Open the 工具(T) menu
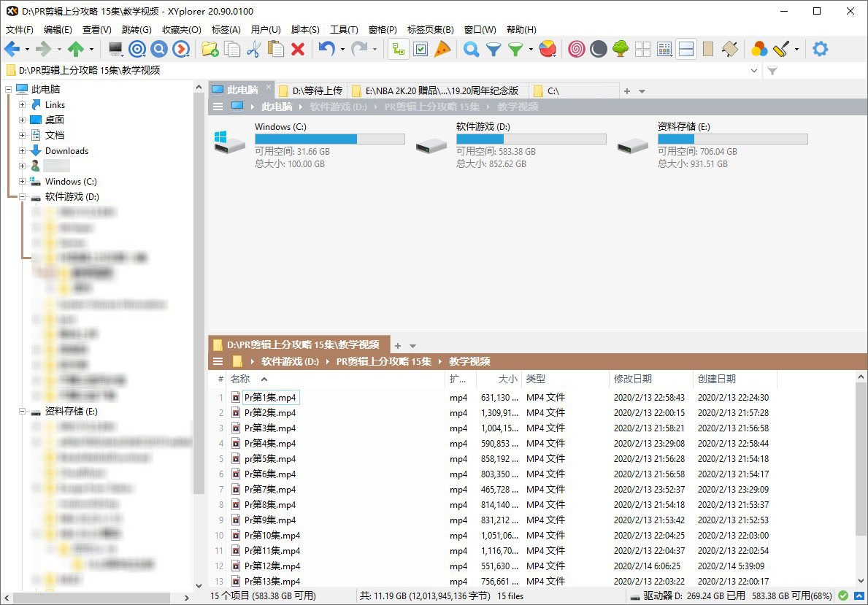This screenshot has width=868, height=605. point(345,29)
